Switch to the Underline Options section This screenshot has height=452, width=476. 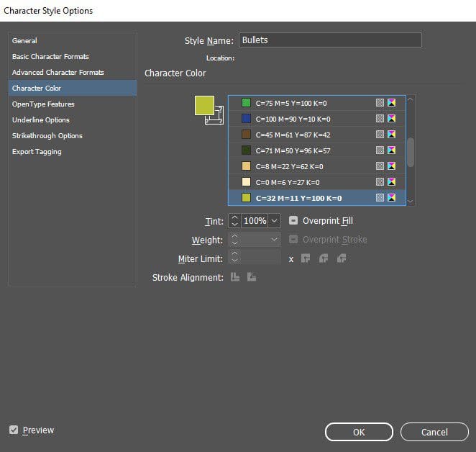pyautogui.click(x=41, y=120)
